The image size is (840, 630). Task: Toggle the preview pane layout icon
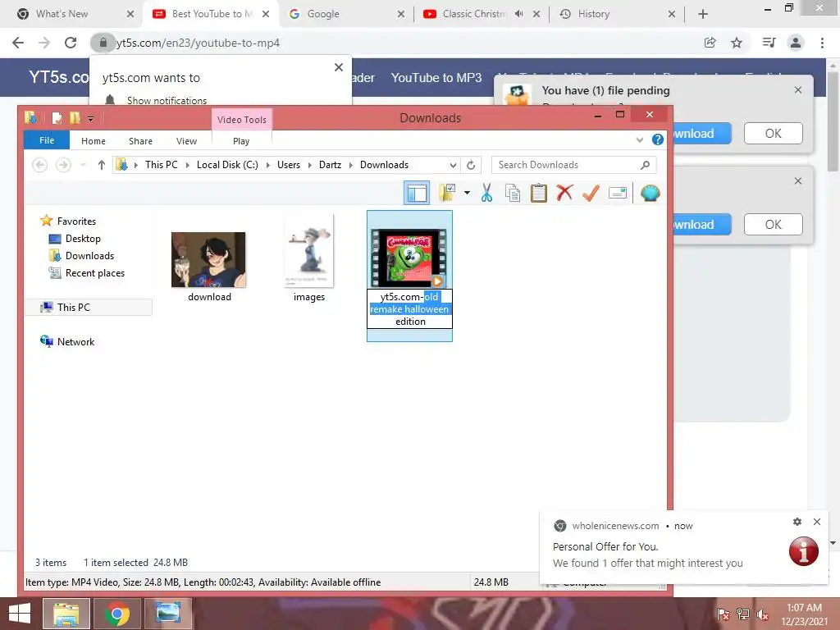tap(416, 193)
